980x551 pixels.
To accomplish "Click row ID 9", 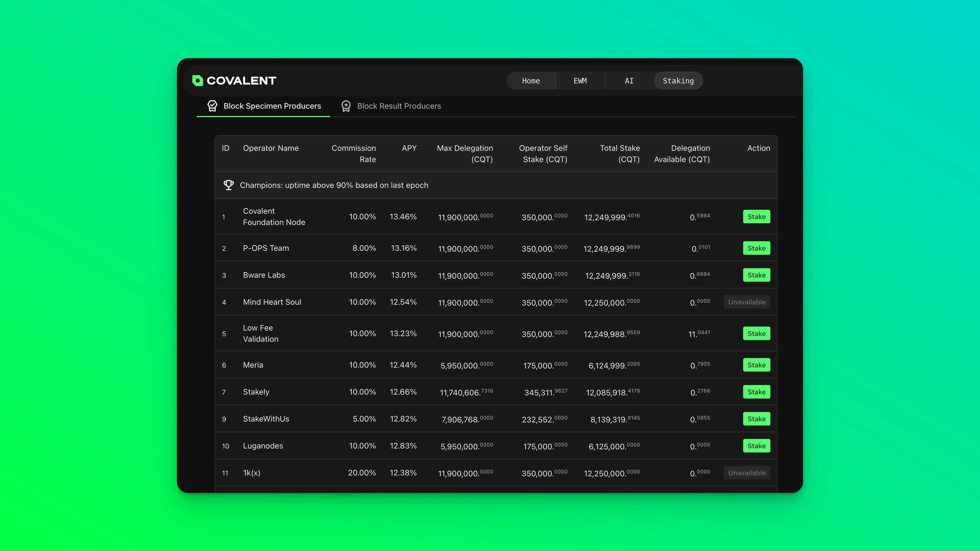I will click(224, 420).
